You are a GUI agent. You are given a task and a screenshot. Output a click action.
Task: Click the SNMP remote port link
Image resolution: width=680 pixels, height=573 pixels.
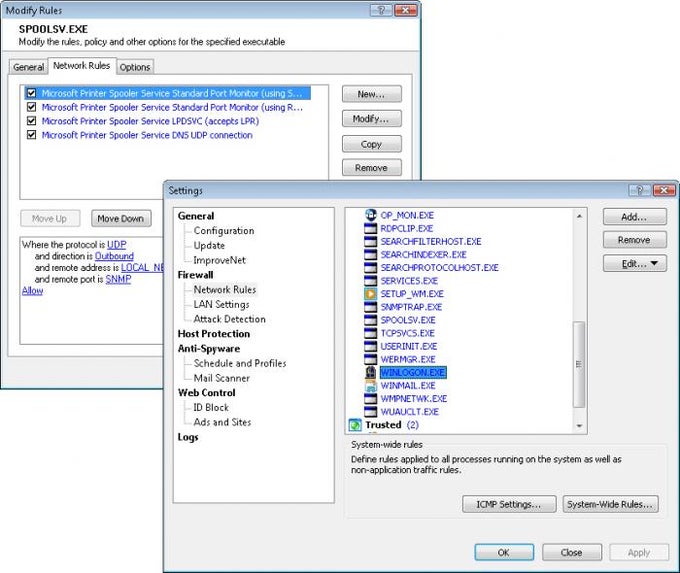coord(118,279)
